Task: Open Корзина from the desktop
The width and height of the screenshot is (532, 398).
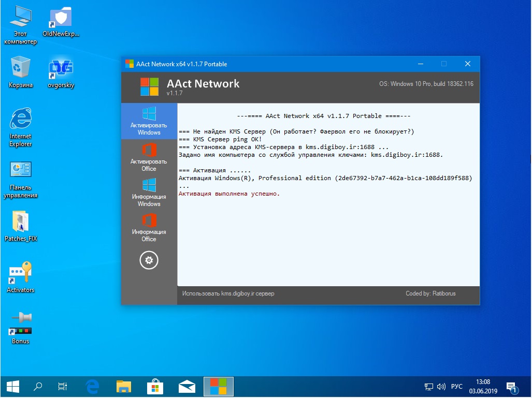Action: [x=20, y=72]
